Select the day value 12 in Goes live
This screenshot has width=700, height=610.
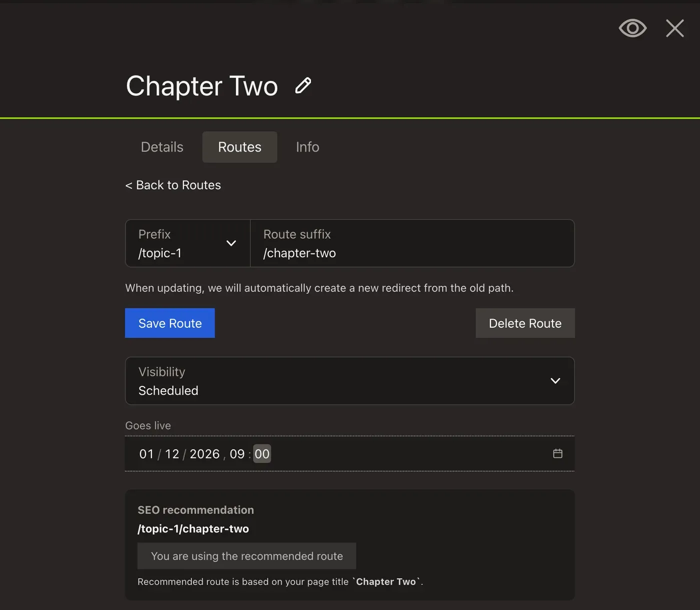tap(172, 454)
